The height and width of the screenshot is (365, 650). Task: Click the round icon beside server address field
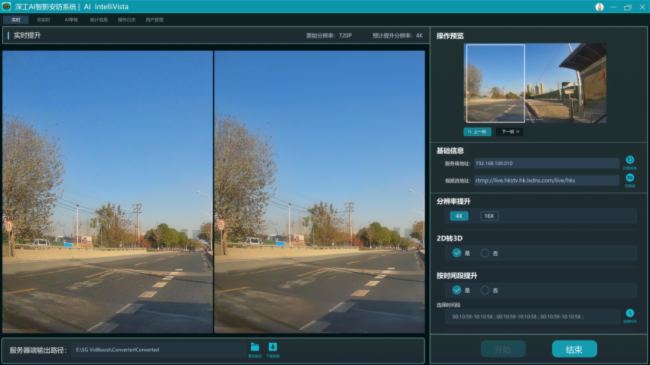pyautogui.click(x=630, y=160)
